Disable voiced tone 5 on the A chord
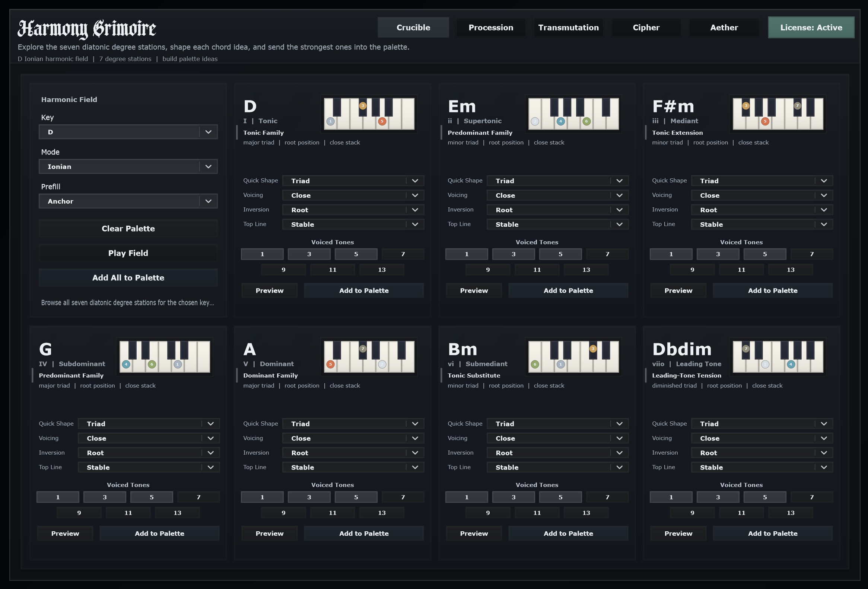The height and width of the screenshot is (589, 868). click(356, 497)
